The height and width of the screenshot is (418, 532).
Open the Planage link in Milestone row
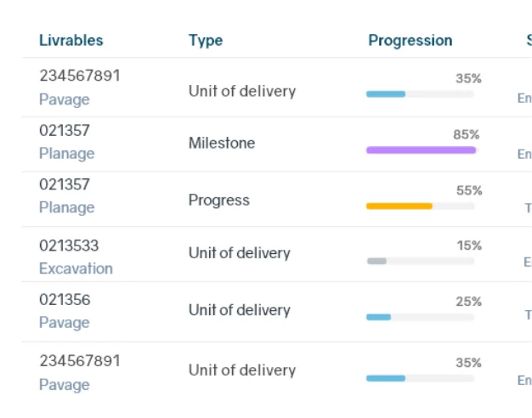pos(66,153)
